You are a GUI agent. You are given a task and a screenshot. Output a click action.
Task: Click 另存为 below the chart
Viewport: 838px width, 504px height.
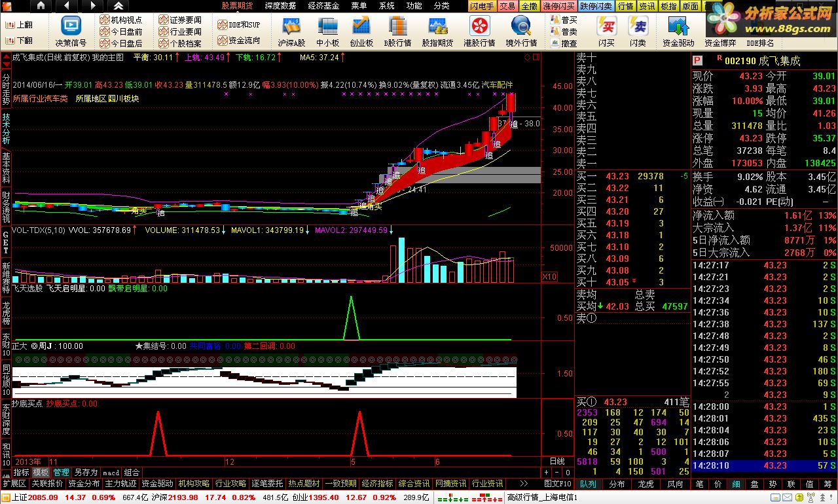86,473
